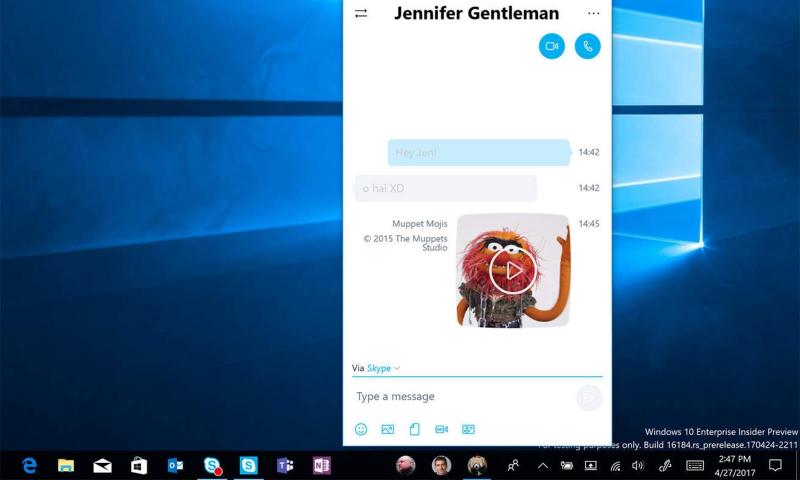Click the Hey Jen! message bubble
The image size is (800, 480).
[479, 153]
